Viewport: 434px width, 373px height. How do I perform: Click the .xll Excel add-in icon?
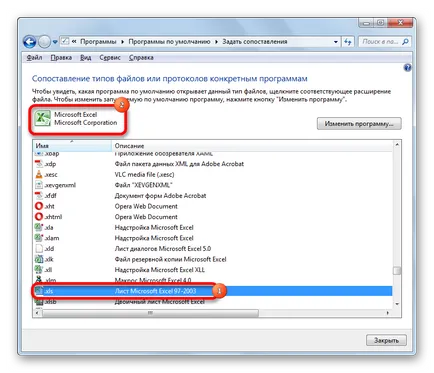pyautogui.click(x=39, y=270)
